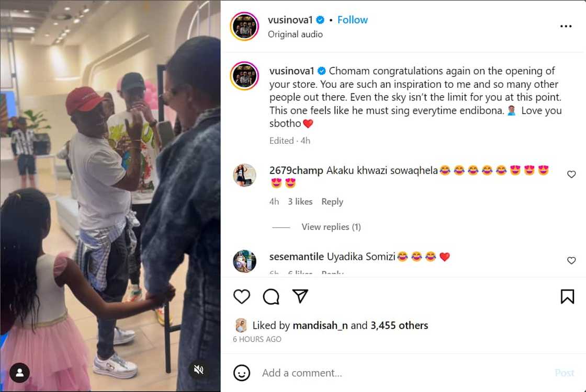This screenshot has width=586, height=392.
Task: Save the post with the bookmark icon
Action: coord(567,296)
